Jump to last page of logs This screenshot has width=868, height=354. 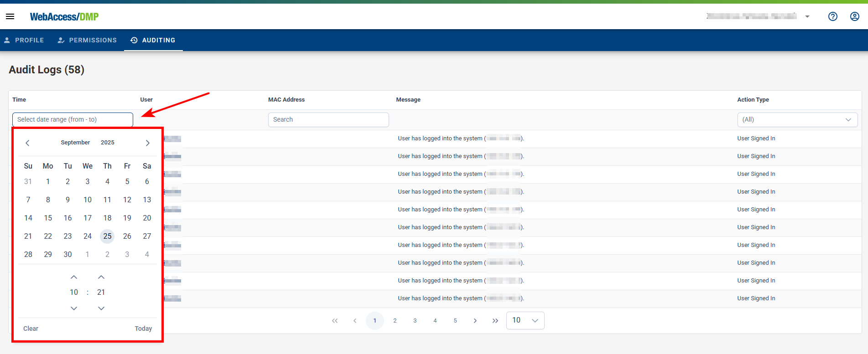[x=495, y=321]
